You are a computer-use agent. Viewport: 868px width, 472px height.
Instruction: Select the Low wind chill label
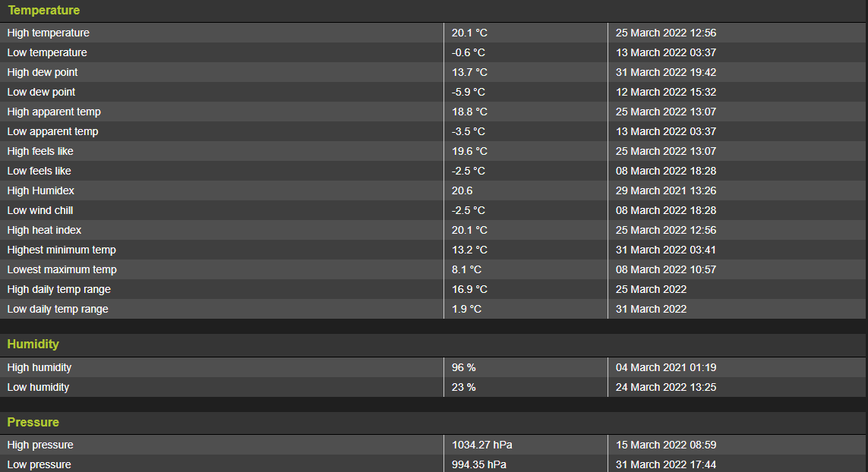(x=40, y=210)
